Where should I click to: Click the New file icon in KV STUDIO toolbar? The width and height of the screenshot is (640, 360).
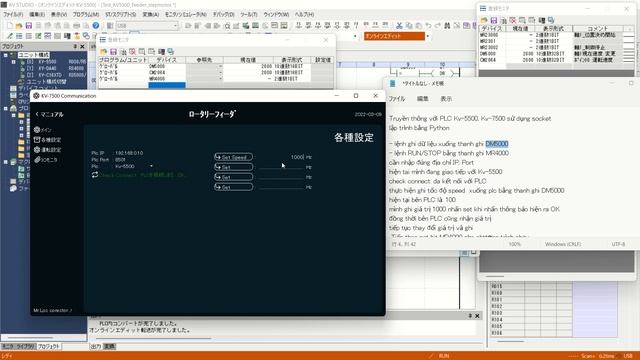[9, 26]
